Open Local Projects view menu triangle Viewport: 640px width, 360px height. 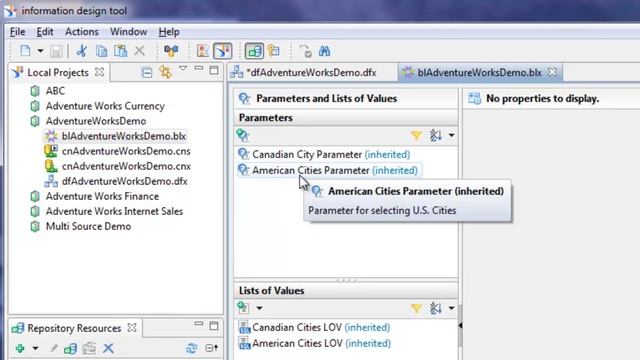pos(183,68)
